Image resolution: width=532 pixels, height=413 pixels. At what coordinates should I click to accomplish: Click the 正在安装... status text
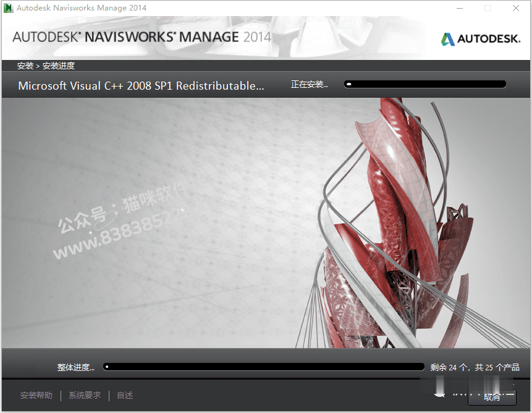point(309,84)
